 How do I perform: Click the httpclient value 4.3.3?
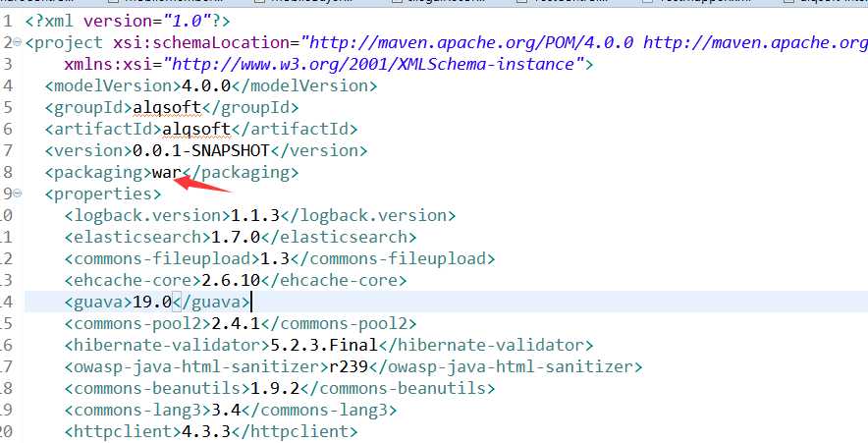tap(206, 431)
